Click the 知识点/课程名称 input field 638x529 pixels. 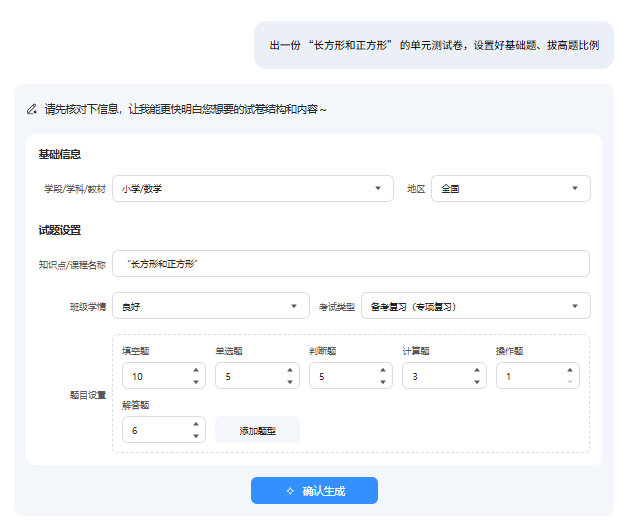click(x=351, y=264)
